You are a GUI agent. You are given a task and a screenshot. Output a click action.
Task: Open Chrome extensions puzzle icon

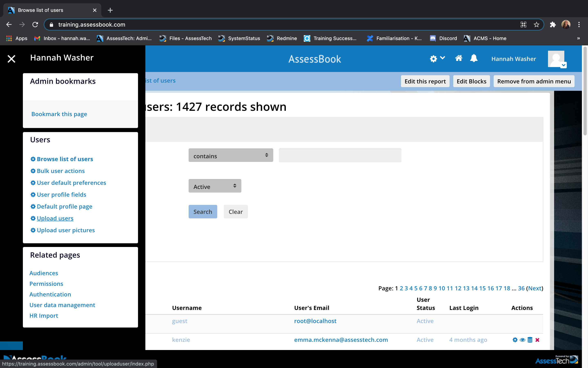coord(553,25)
